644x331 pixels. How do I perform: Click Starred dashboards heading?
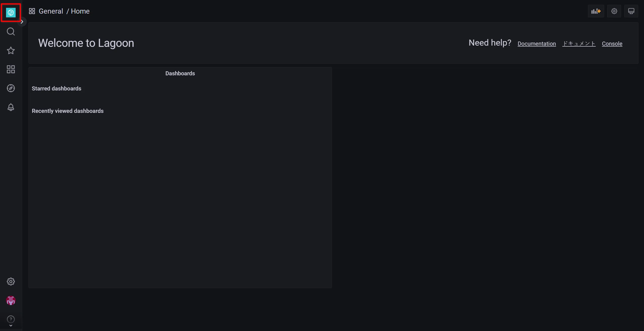[x=56, y=88]
